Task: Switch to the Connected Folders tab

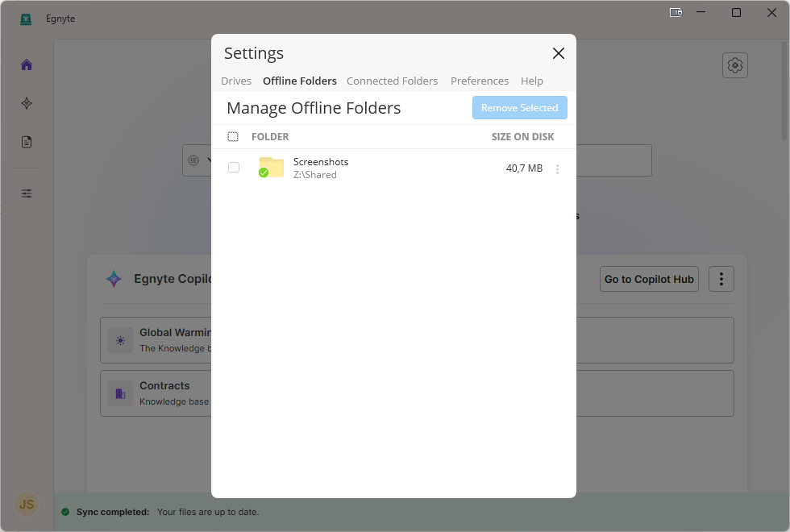Action: (393, 81)
